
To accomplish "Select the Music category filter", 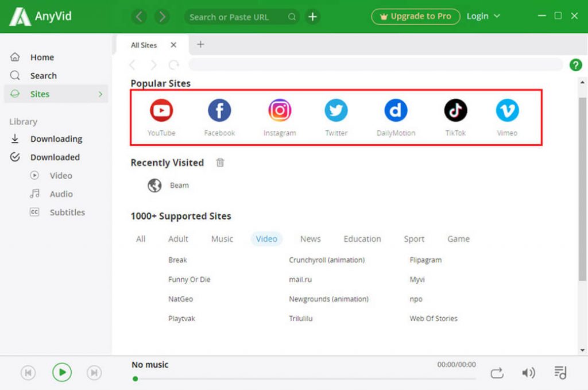I will coord(222,239).
